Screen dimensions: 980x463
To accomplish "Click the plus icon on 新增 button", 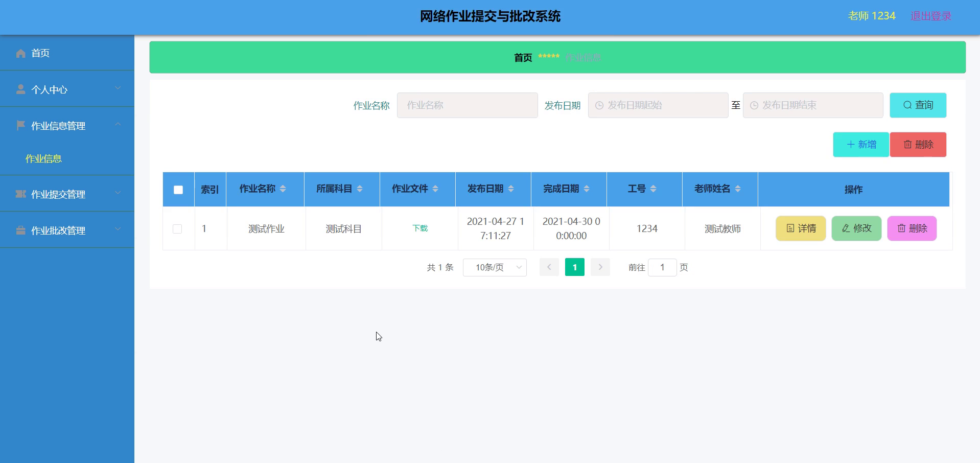I will pos(851,145).
